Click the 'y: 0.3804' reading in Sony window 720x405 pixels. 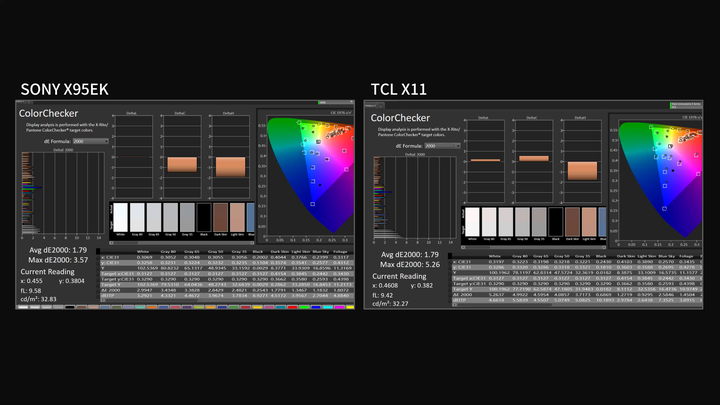72,281
